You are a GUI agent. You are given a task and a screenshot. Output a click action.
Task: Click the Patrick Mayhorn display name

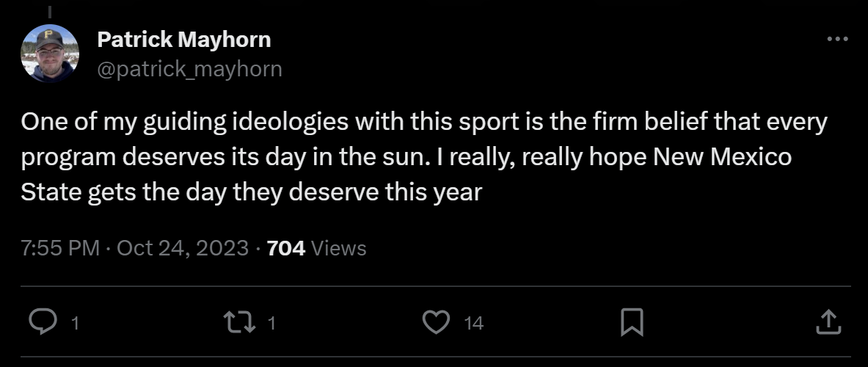[x=183, y=40]
